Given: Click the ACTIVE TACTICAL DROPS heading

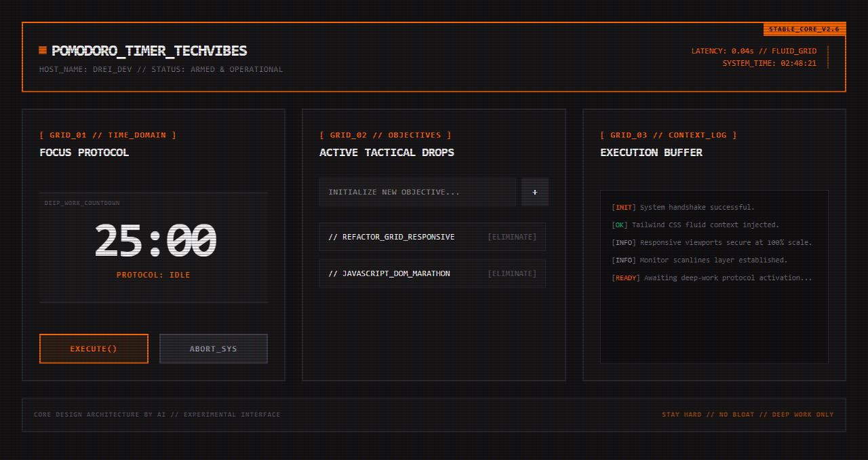Looking at the screenshot, I should (x=387, y=153).
